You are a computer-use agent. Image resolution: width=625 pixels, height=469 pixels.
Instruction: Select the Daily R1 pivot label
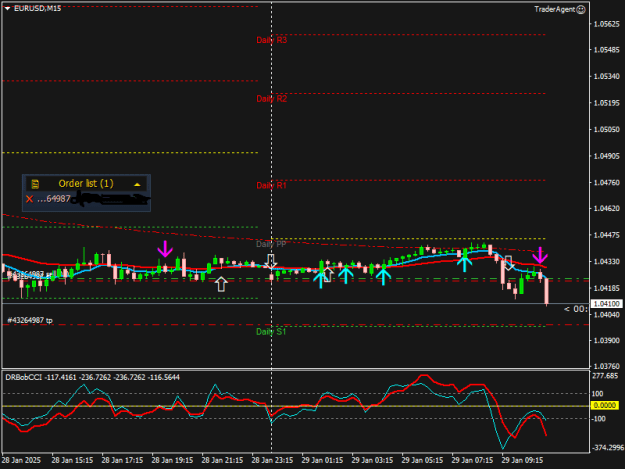coord(271,185)
